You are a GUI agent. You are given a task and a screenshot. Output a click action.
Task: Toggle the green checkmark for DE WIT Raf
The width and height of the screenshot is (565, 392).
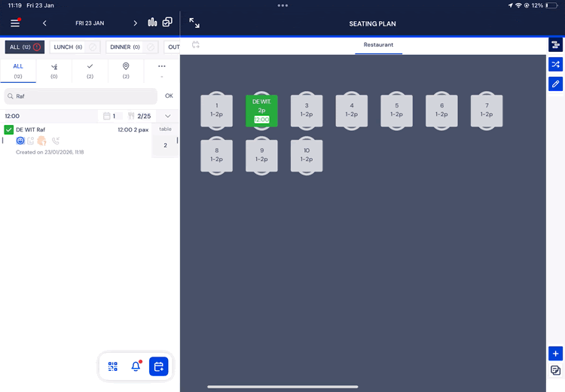(9, 129)
